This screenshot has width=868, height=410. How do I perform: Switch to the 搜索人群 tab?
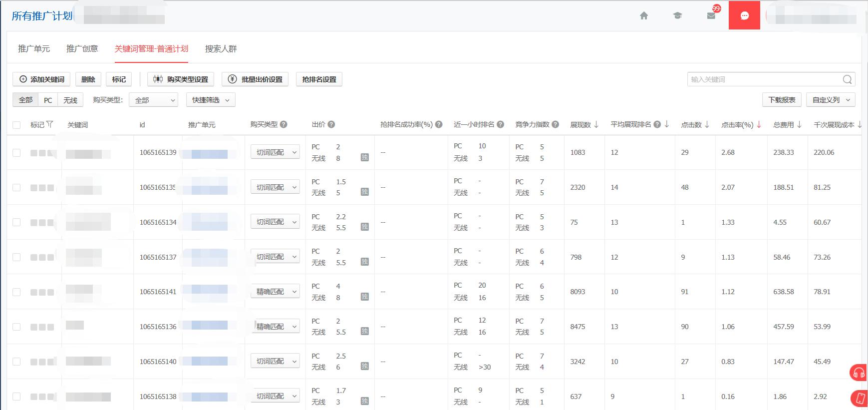[x=221, y=48]
